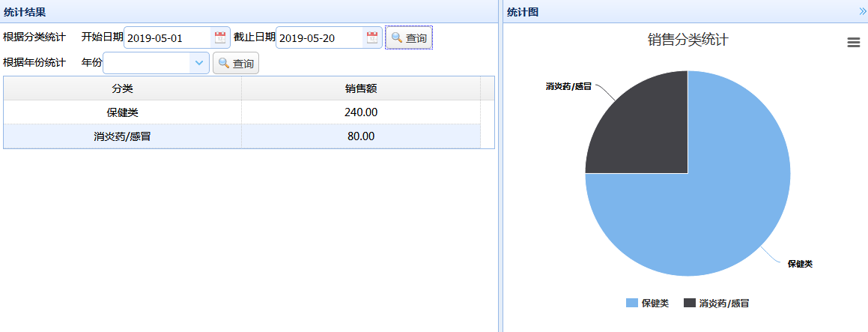
Task: Open the chart hamburger context menu
Action: coord(854,43)
